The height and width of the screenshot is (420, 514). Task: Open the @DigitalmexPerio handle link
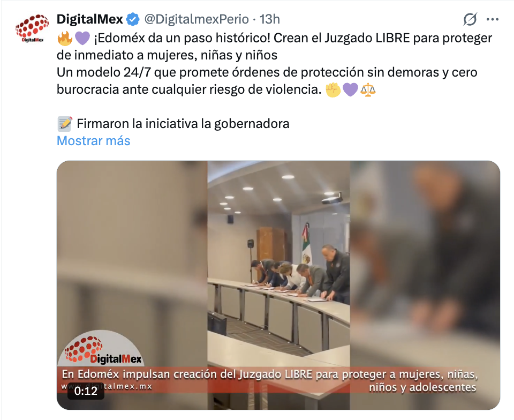coord(196,19)
